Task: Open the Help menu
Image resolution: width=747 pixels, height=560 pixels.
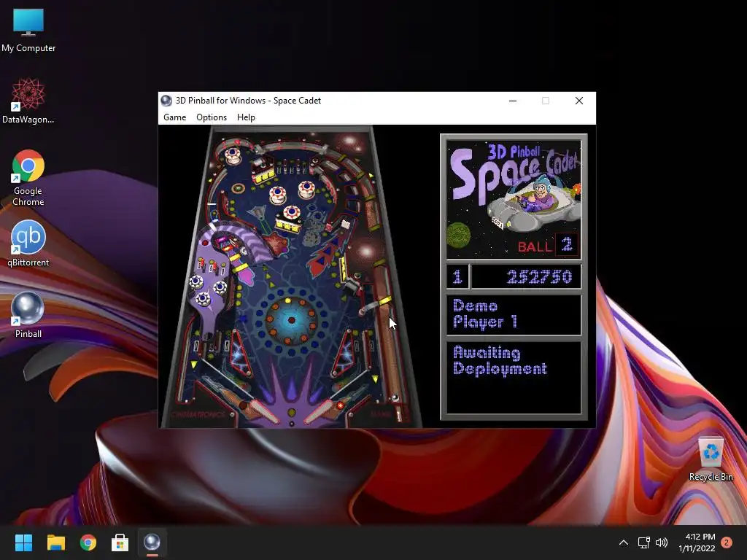Action: (x=246, y=117)
